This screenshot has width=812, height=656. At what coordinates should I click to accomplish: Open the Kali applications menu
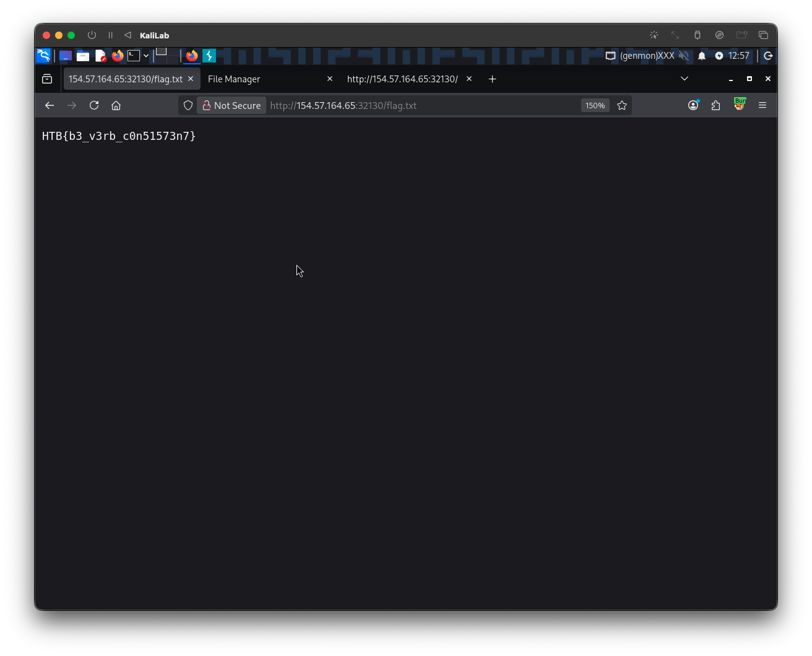pyautogui.click(x=43, y=56)
